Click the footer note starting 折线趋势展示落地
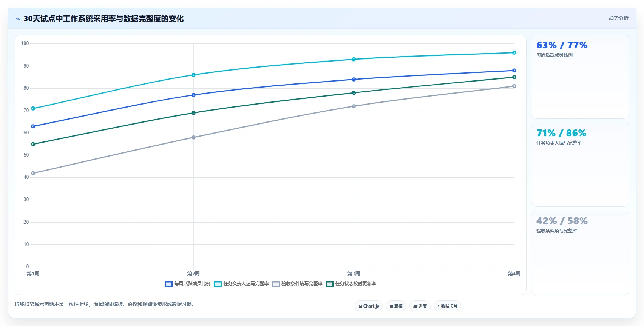Image resolution: width=644 pixels, height=326 pixels. [105, 304]
